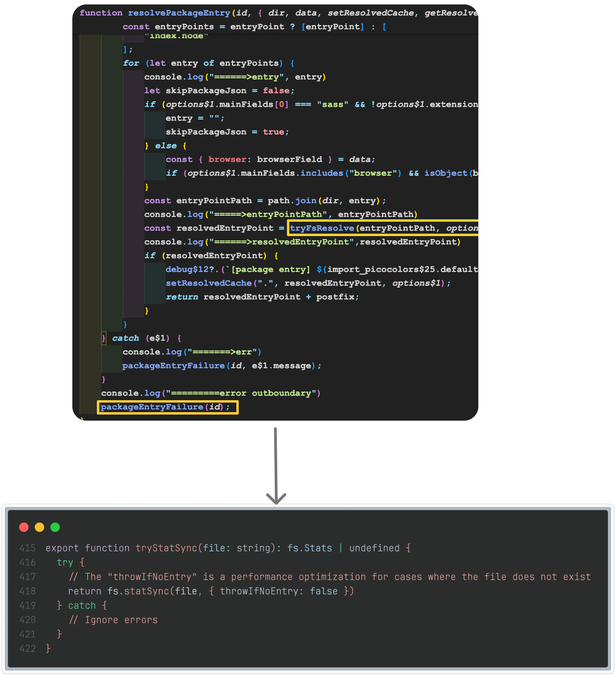Click the throwIfNoEntry comment line
The width and height of the screenshot is (616, 676).
click(329, 577)
